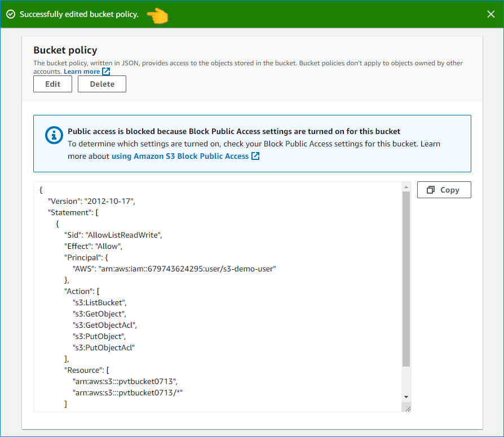Click the policy scrollbar up arrow

[x=406, y=187]
